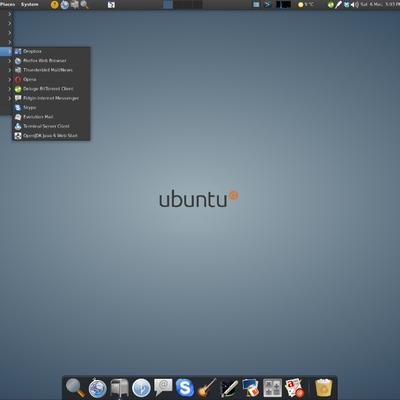The height and width of the screenshot is (400, 400).
Task: Launch Skype from the dock
Action: point(185,388)
